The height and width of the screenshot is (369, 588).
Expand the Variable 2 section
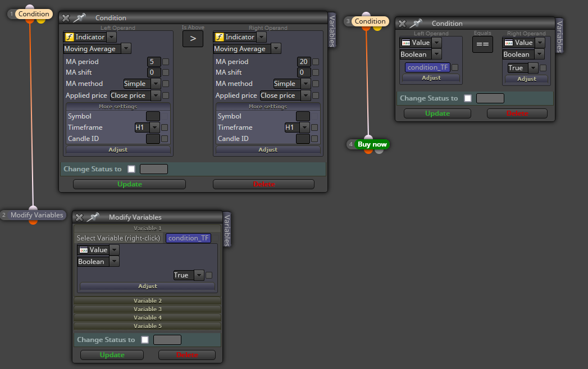click(x=147, y=300)
